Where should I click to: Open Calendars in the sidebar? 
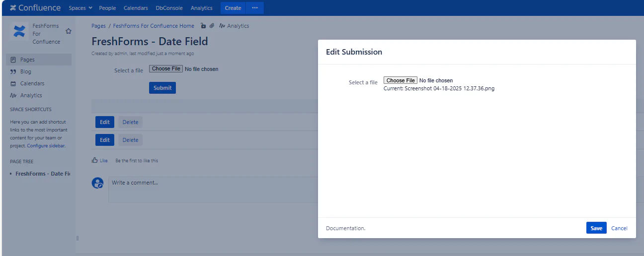click(x=32, y=83)
